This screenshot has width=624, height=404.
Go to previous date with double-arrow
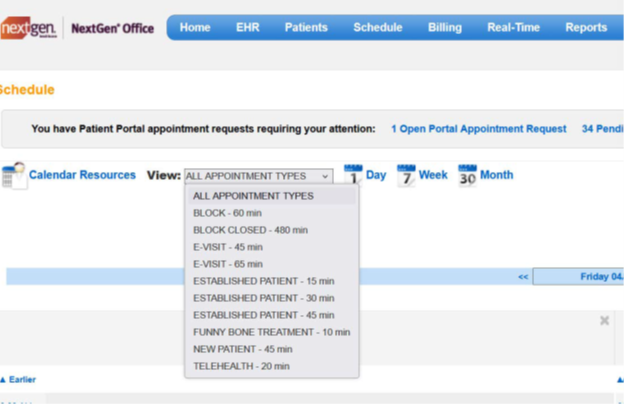click(x=523, y=277)
